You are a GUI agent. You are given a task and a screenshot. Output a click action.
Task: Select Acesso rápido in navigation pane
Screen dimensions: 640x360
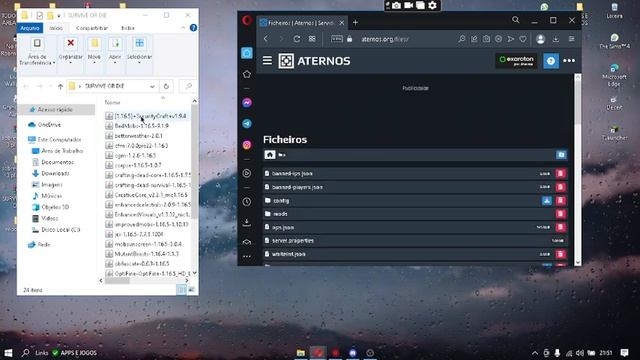pos(56,109)
